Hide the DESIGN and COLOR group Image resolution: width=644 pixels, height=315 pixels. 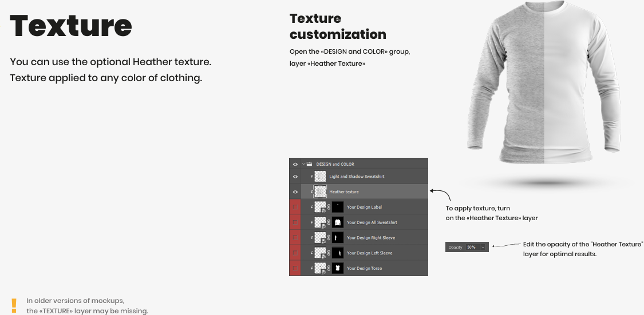(x=295, y=164)
